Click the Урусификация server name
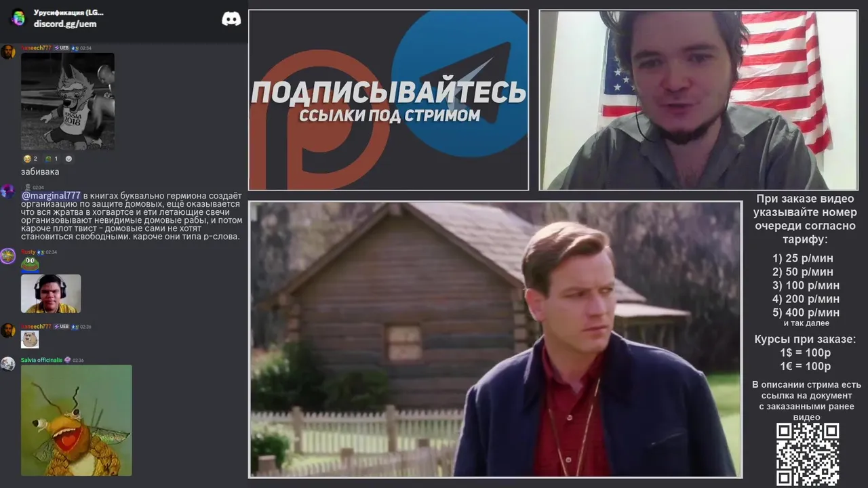 click(68, 12)
